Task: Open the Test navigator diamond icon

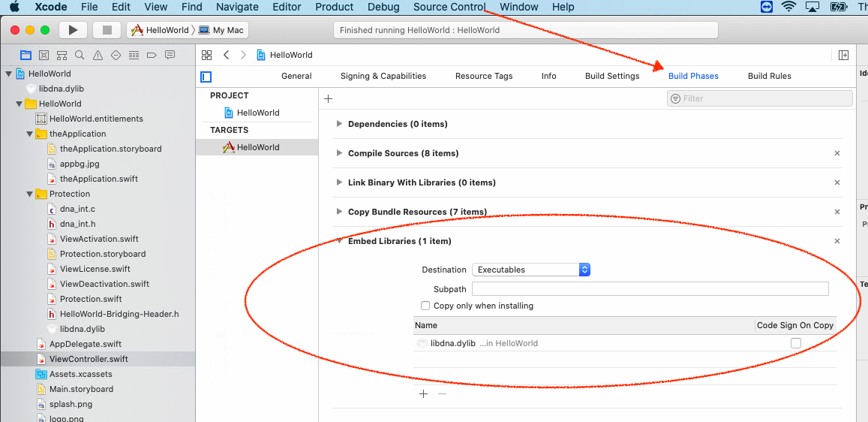Action: point(116,55)
